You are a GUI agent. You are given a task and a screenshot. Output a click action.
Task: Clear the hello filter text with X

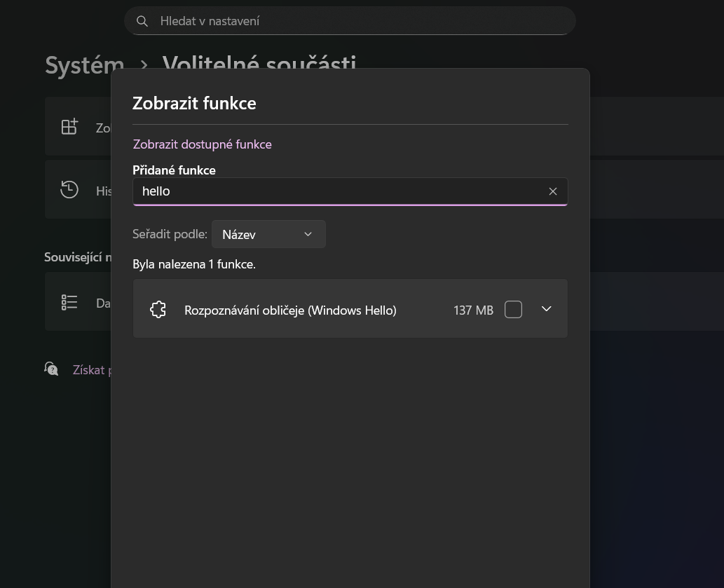coord(553,191)
